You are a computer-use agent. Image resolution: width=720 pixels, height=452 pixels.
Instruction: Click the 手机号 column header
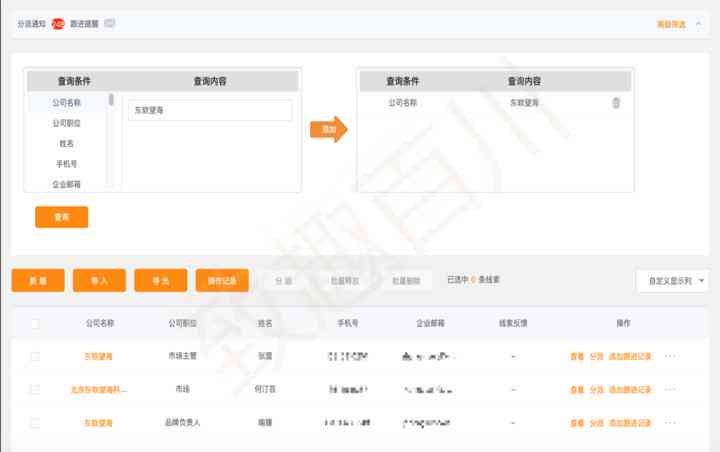[x=348, y=323]
